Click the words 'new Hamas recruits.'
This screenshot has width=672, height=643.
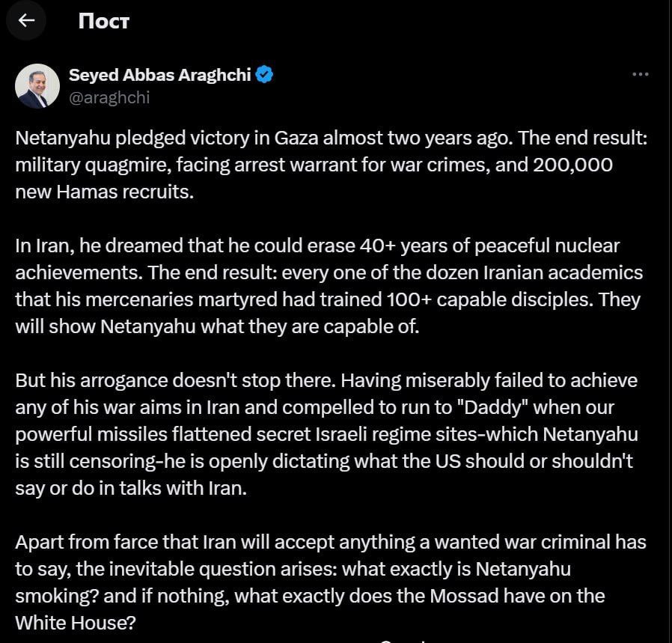[105, 192]
